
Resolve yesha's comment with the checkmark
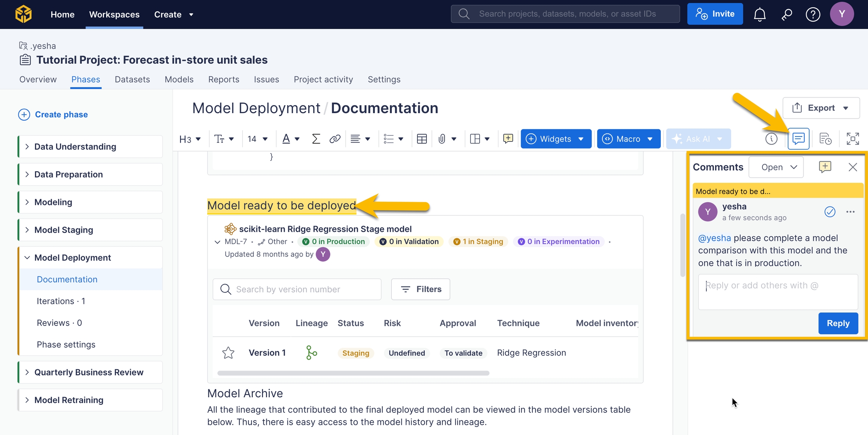click(830, 212)
